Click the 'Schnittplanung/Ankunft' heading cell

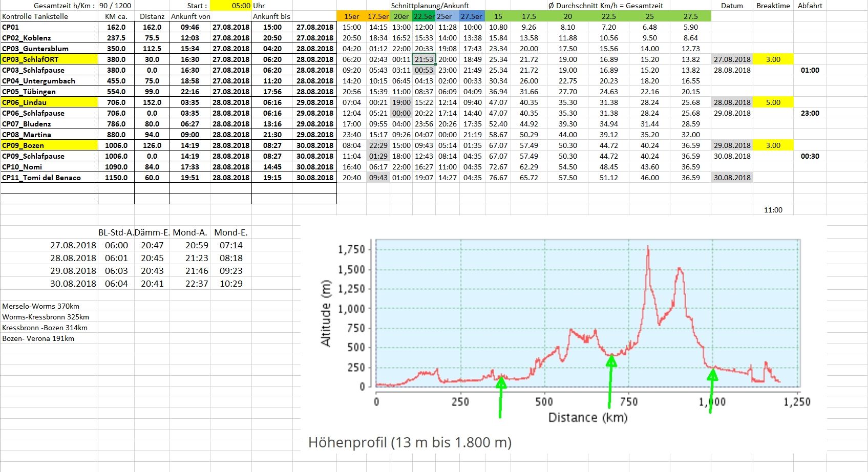tap(430, 6)
